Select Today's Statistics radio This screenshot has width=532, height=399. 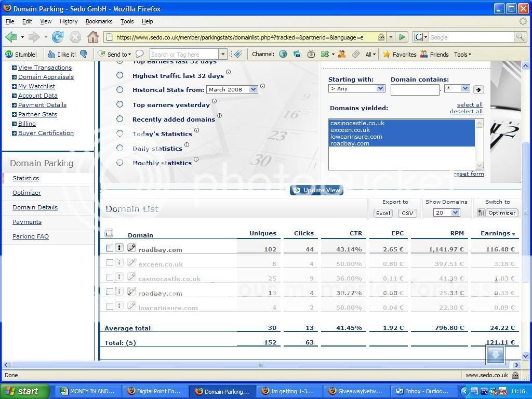(120, 134)
